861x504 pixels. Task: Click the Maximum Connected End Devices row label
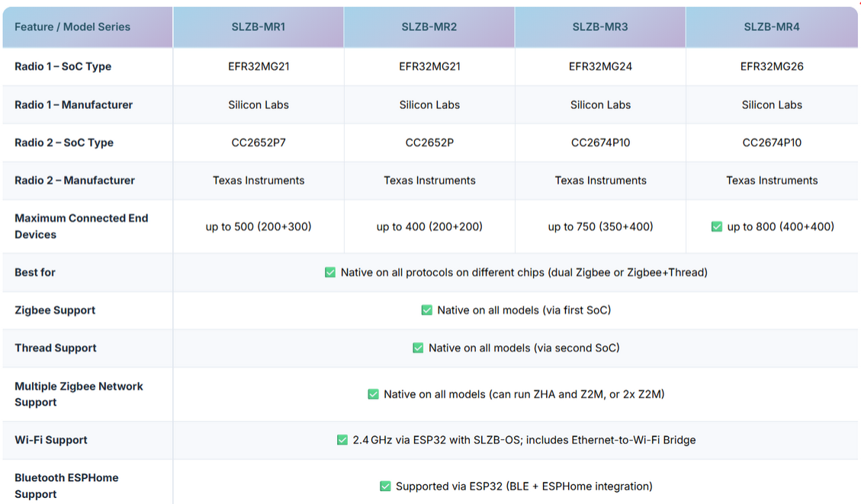coord(81,226)
